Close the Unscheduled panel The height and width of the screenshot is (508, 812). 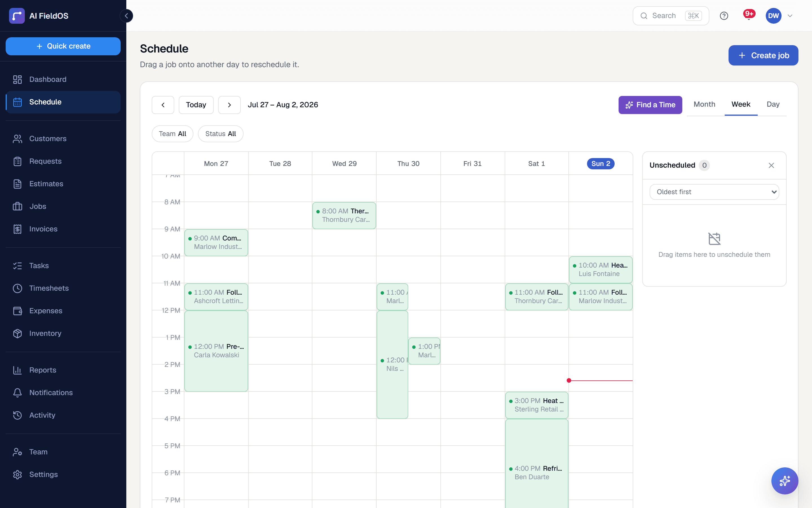click(771, 165)
